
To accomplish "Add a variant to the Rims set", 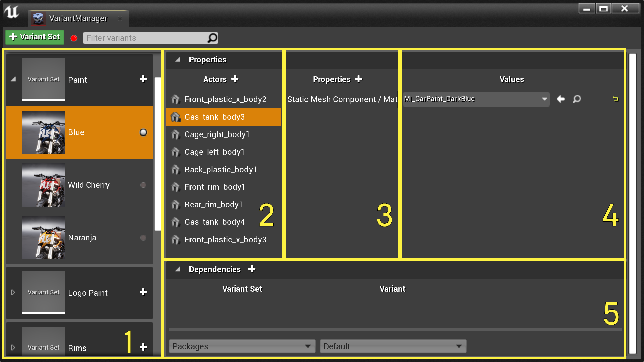I will (x=143, y=347).
